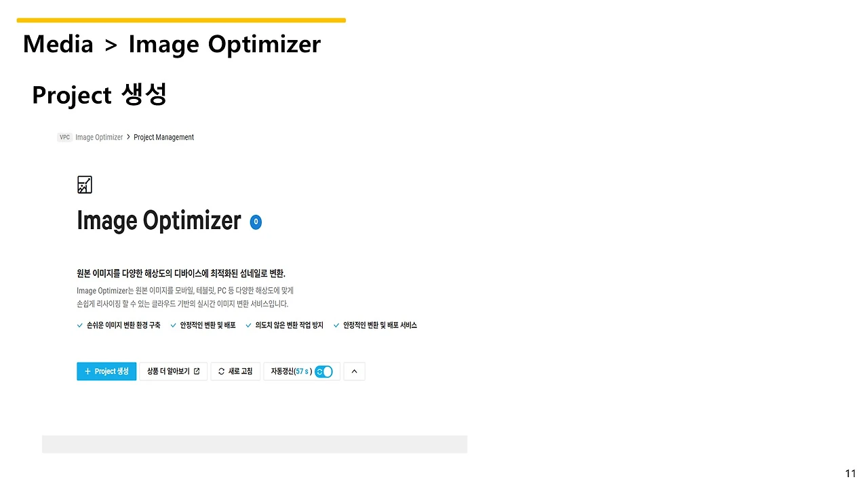Viewport: 868px width, 488px height.
Task: Click the gray bar below the buttons
Action: click(x=254, y=444)
